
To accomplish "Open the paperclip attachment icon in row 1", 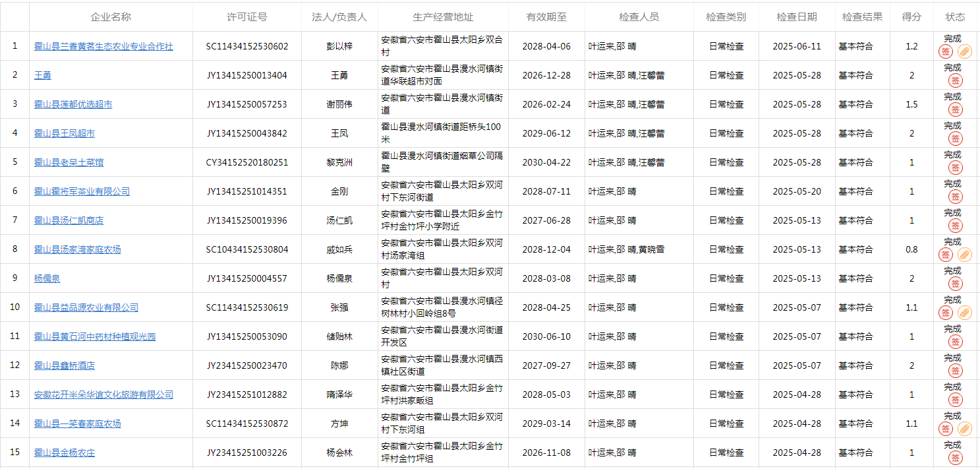I will pyautogui.click(x=964, y=51).
